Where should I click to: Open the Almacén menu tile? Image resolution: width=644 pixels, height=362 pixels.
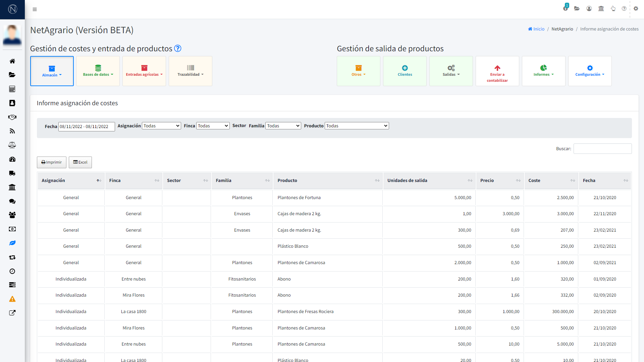(52, 71)
